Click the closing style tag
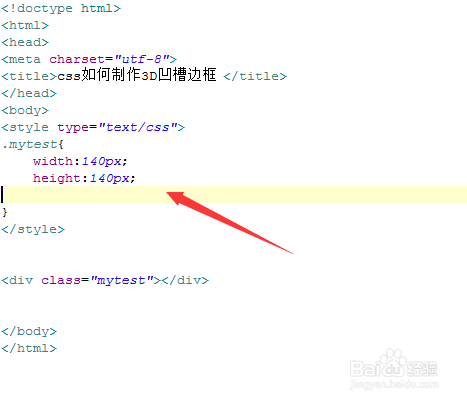This screenshot has width=467, height=402. 33,229
